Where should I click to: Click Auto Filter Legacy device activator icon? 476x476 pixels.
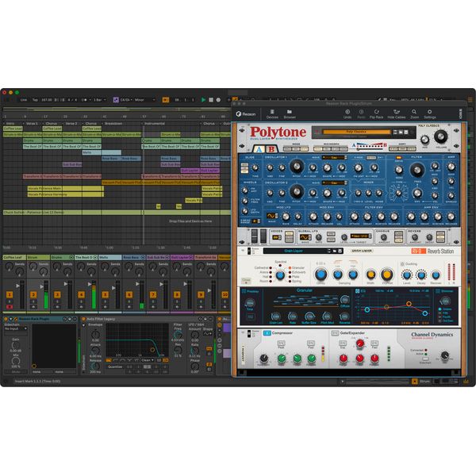point(83,319)
